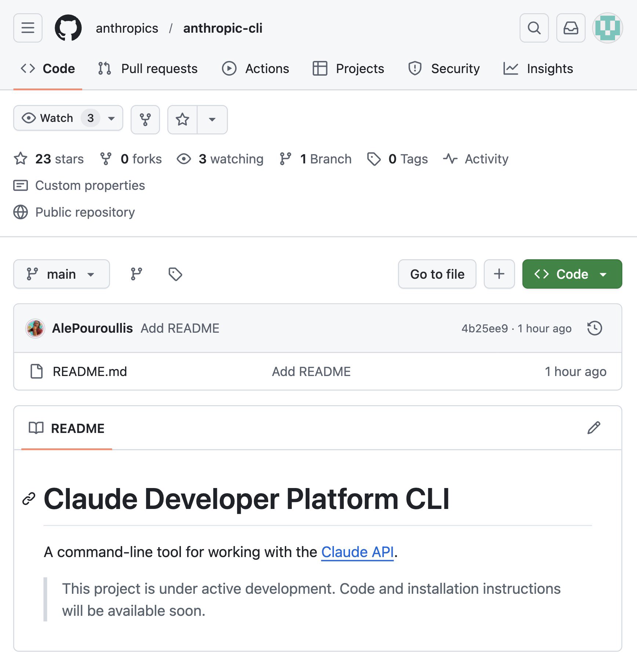This screenshot has width=637, height=672.
Task: Open the search magnifier button
Action: tap(534, 28)
